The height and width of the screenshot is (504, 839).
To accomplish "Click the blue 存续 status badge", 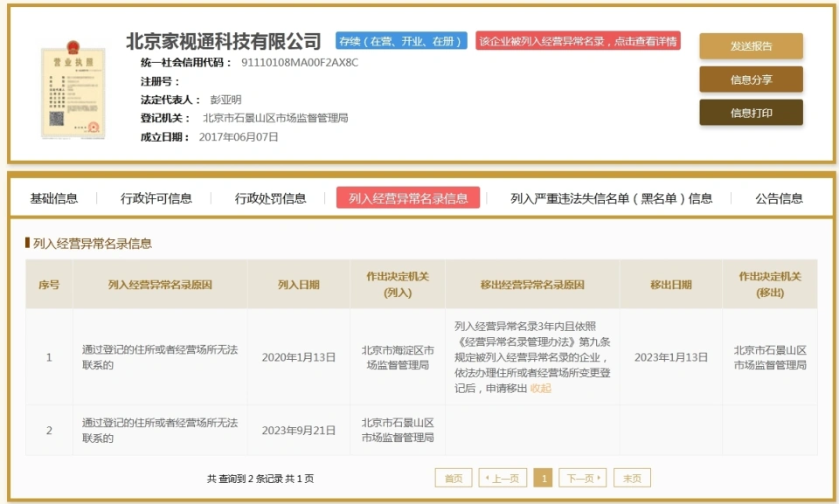I will pos(401,41).
